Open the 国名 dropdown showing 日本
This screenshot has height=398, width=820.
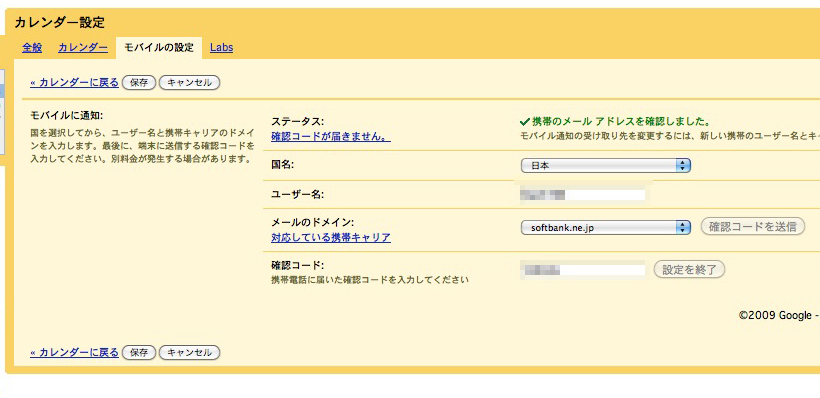606,166
